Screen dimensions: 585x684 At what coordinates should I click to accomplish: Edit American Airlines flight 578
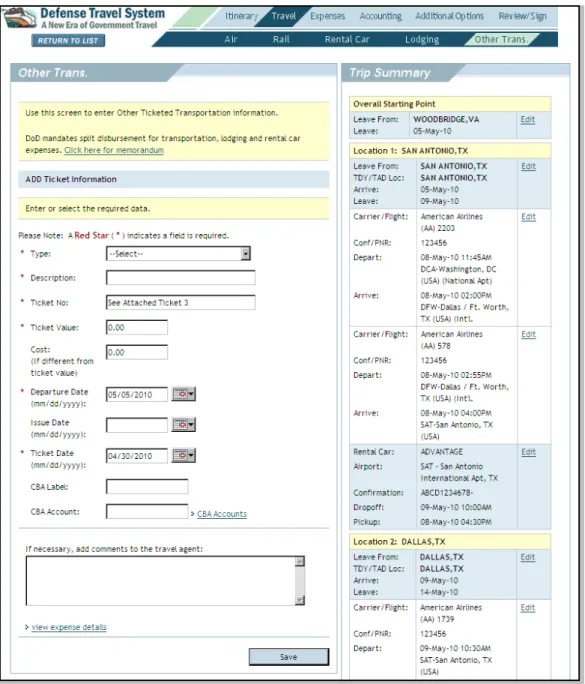[528, 335]
